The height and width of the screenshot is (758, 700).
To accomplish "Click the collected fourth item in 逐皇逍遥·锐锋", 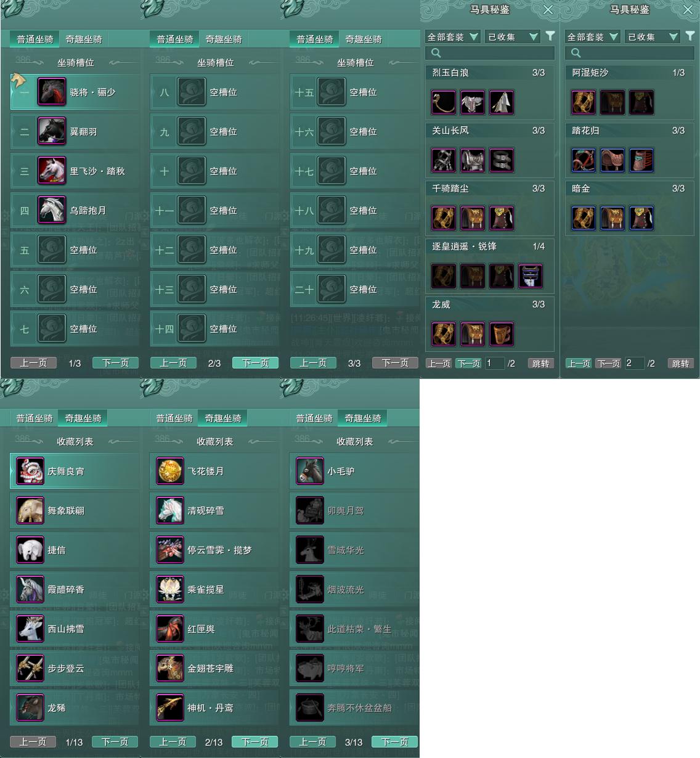I will click(531, 276).
